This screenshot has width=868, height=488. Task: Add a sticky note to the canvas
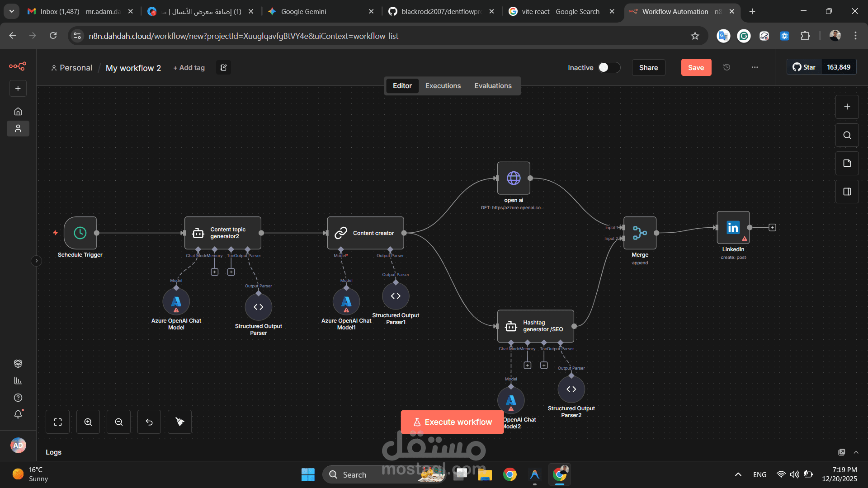click(x=847, y=163)
